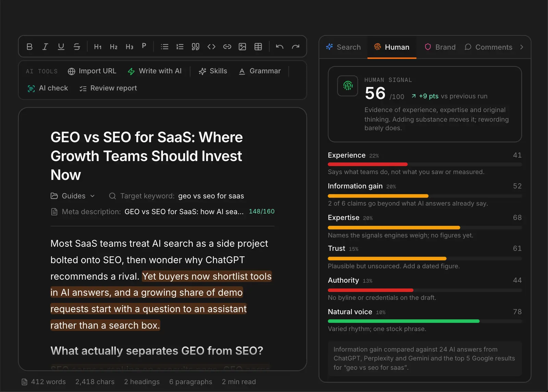The width and height of the screenshot is (548, 392).
Task: Insert a blockquote
Action: pyautogui.click(x=196, y=47)
